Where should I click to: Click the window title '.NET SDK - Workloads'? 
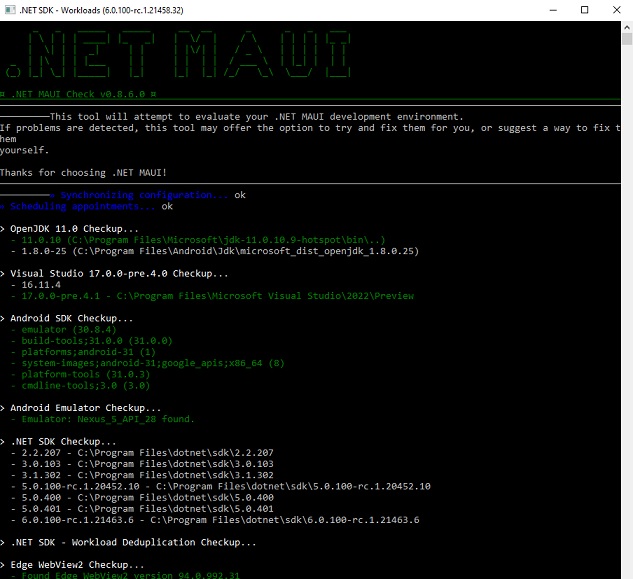pyautogui.click(x=101, y=10)
